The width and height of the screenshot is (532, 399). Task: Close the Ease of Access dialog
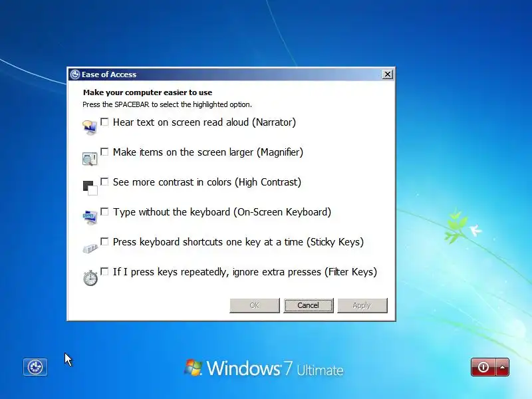coord(388,74)
